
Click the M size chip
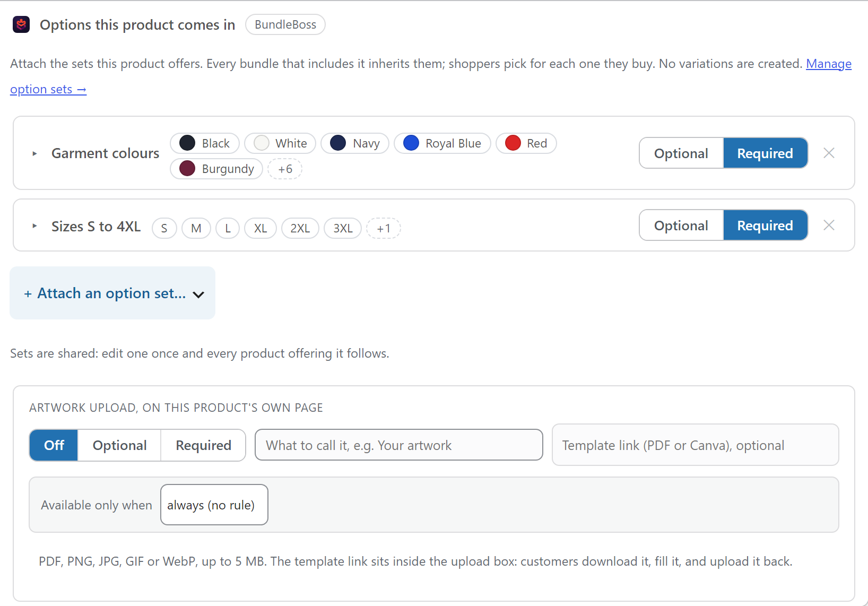(196, 228)
